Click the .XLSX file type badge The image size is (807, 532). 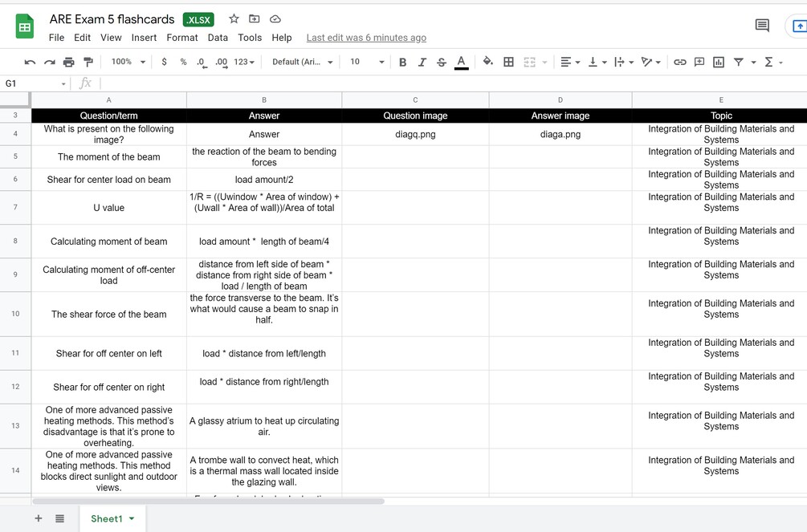click(198, 19)
